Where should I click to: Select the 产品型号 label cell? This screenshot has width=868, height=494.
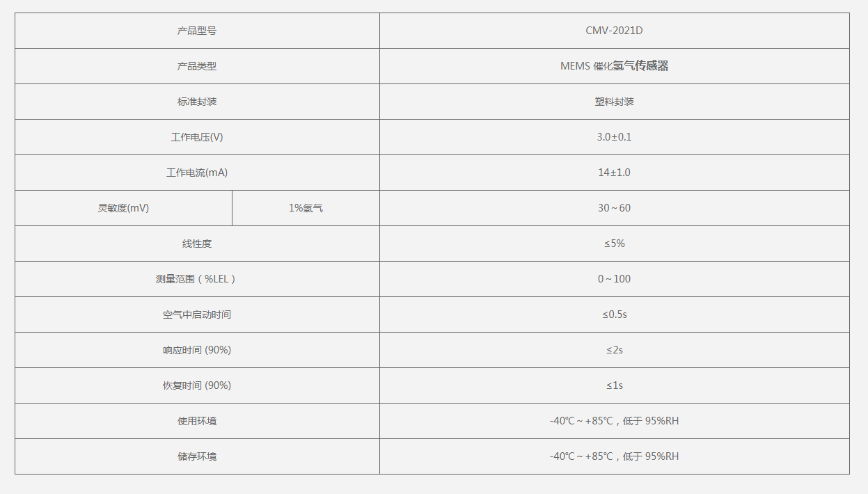pos(197,31)
